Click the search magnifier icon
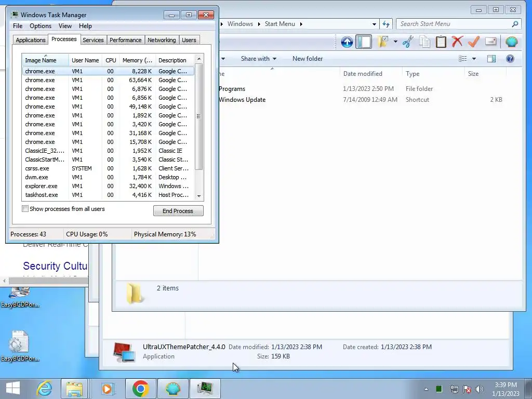 (x=515, y=24)
